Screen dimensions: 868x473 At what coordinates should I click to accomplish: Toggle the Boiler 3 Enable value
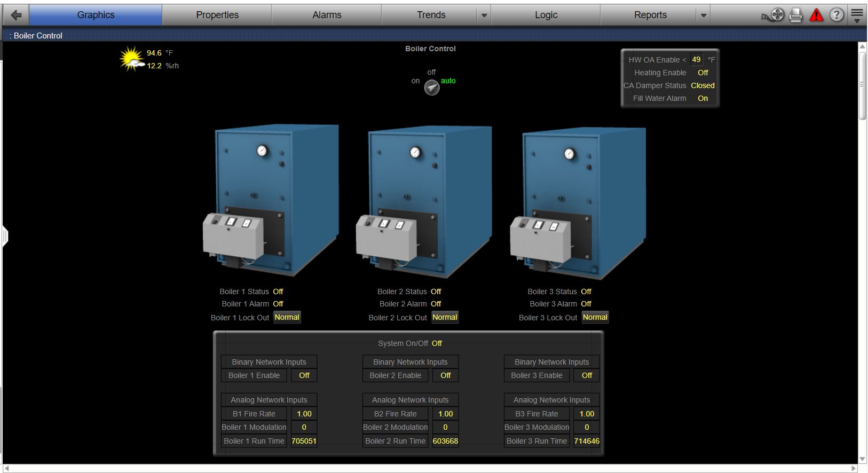[x=587, y=375]
